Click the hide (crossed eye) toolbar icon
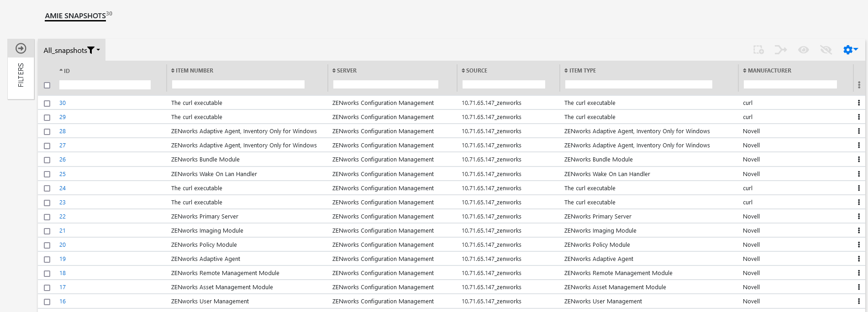Image resolution: width=868 pixels, height=312 pixels. pyautogui.click(x=826, y=50)
